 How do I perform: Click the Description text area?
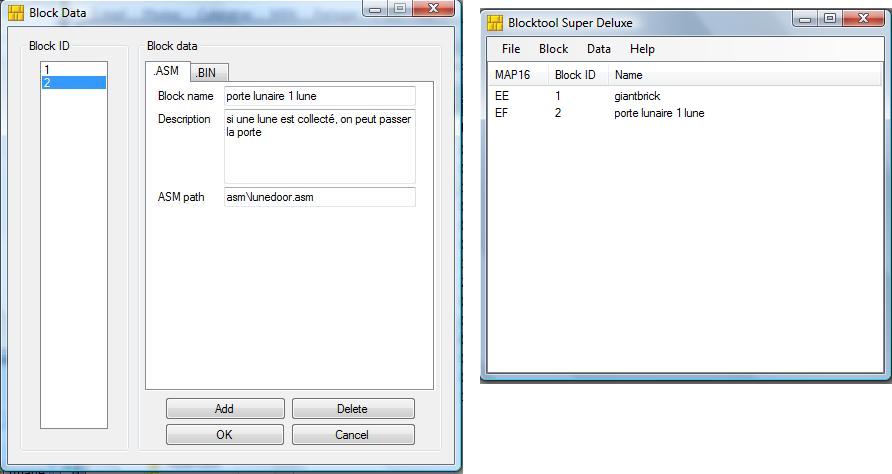[x=320, y=146]
